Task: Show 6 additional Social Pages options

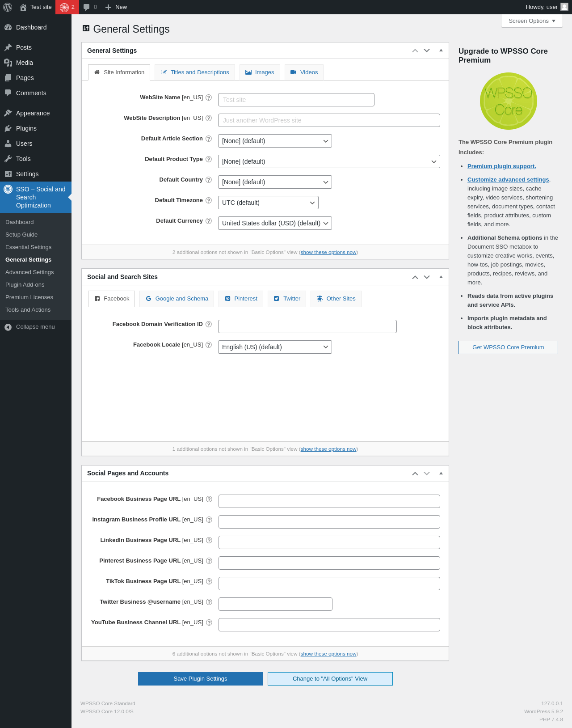Action: (328, 654)
